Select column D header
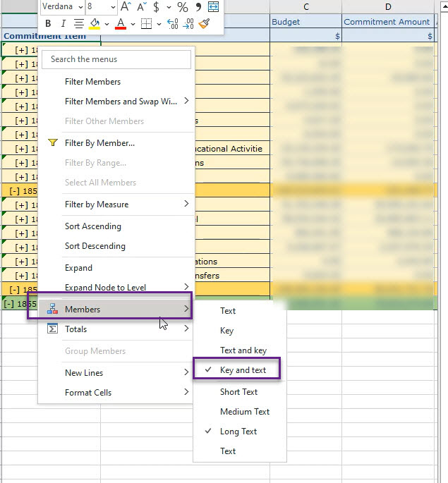Viewport: 448px width, 483px height. 388,7
